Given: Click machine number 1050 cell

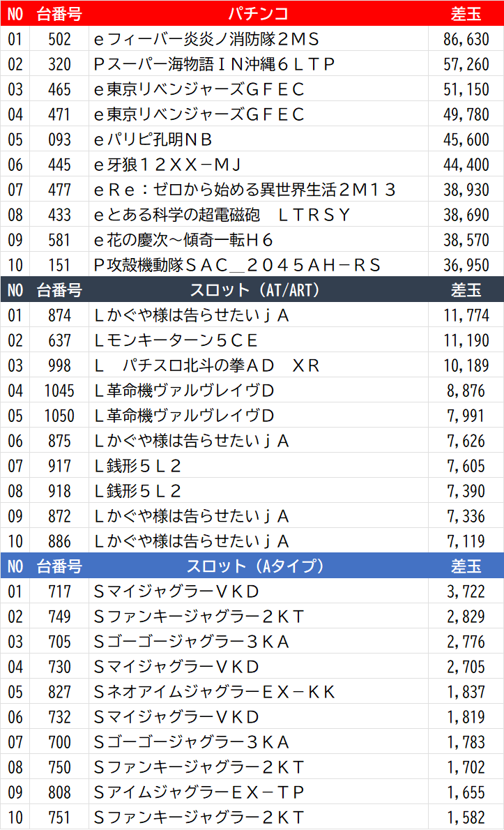Looking at the screenshot, I should pos(59,416).
